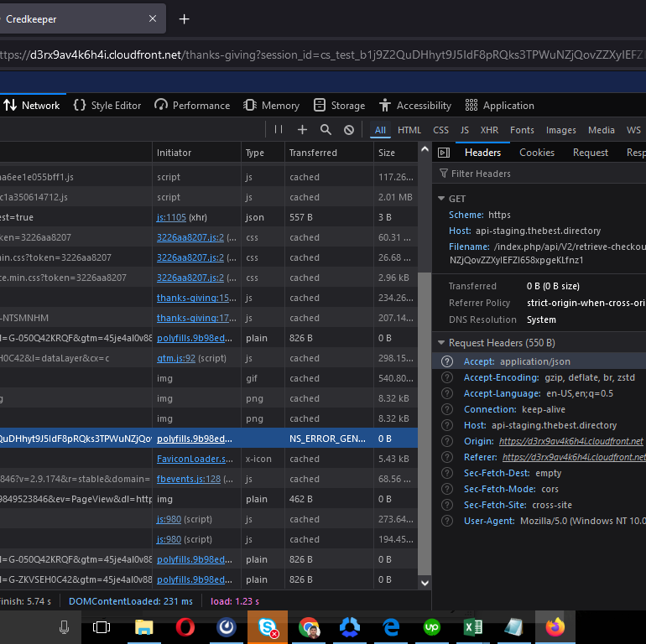Viewport: 646px width, 644px height.
Task: Filter requests by Images
Action: point(560,130)
